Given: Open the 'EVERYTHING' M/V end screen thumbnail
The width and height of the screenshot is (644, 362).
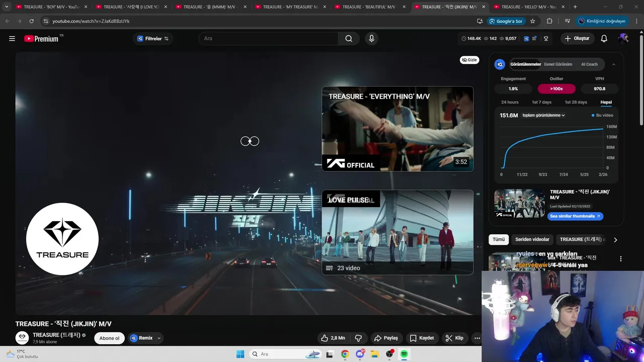Looking at the screenshot, I should coord(397,129).
